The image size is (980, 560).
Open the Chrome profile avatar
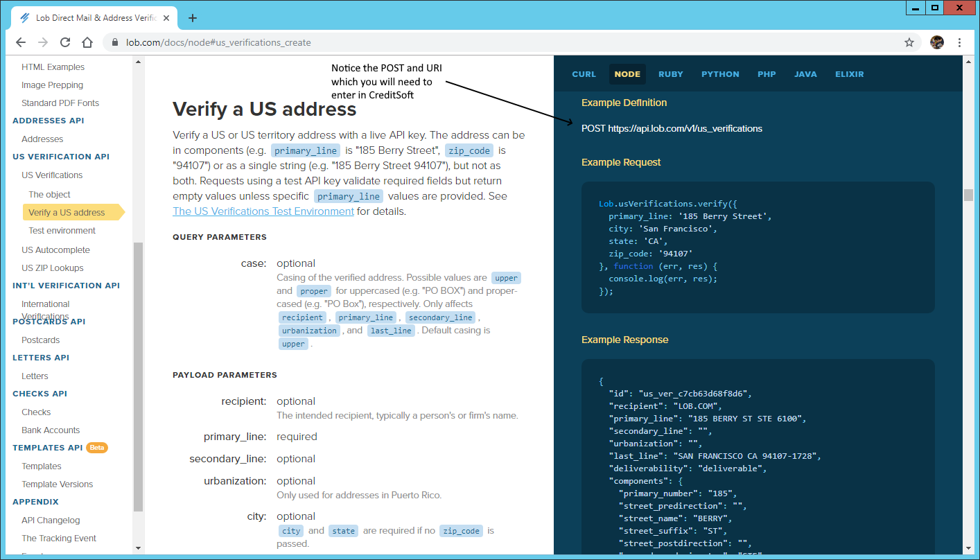click(x=937, y=42)
